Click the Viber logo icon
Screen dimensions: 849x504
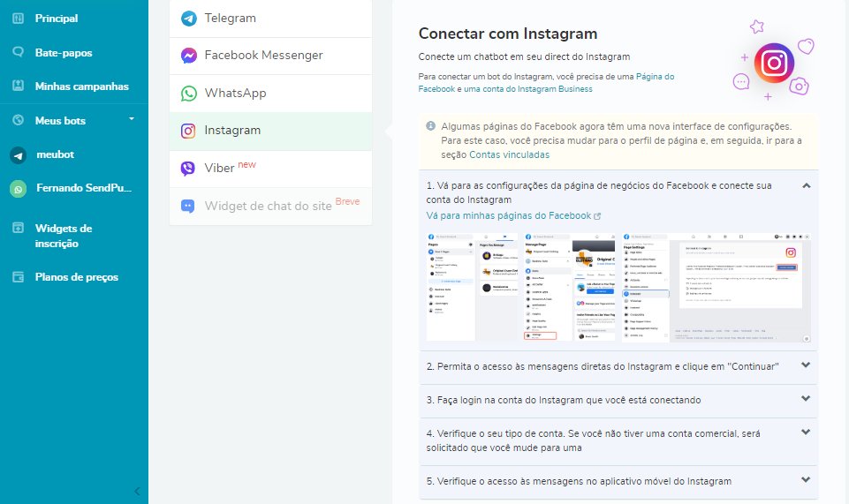click(187, 169)
